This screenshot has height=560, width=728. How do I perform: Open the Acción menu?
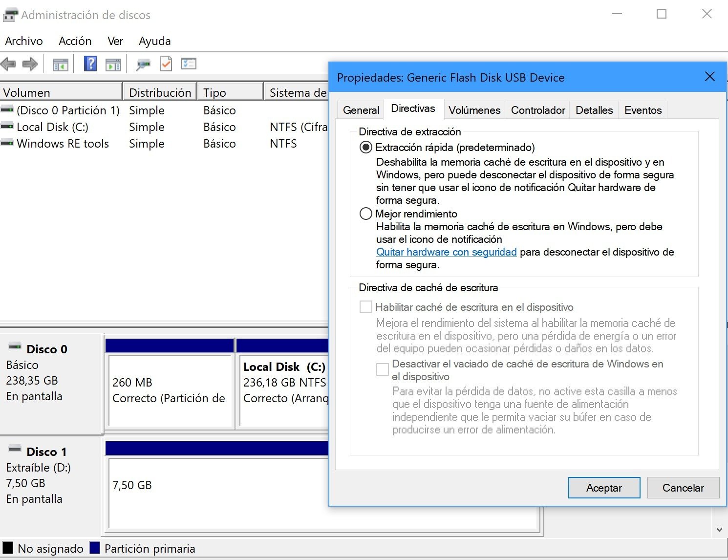pyautogui.click(x=75, y=41)
